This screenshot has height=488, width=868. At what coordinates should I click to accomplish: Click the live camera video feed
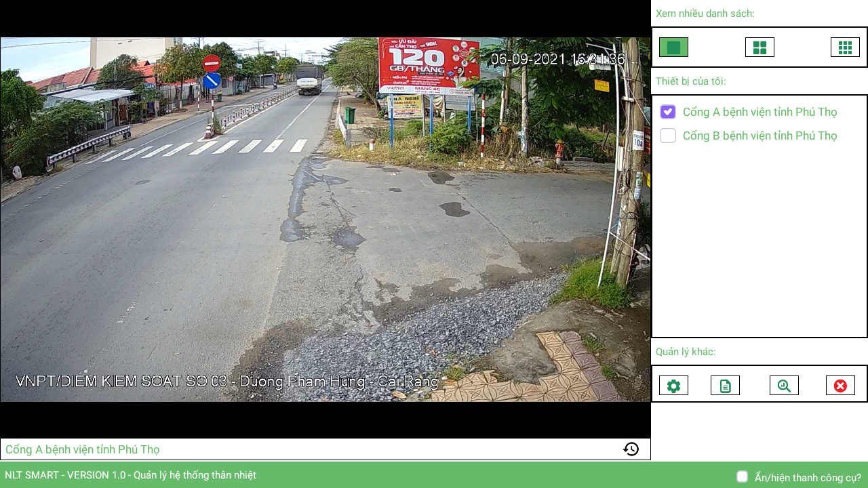325,220
